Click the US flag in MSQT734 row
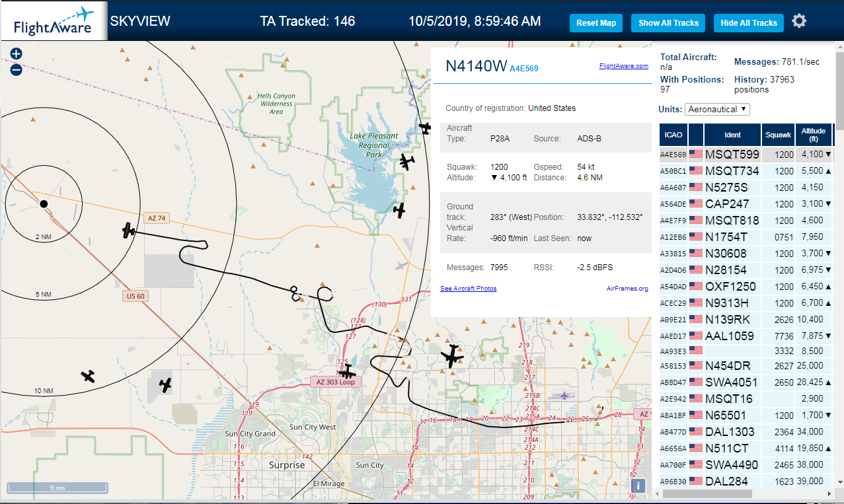Image resolution: width=844 pixels, height=504 pixels. pyautogui.click(x=696, y=171)
